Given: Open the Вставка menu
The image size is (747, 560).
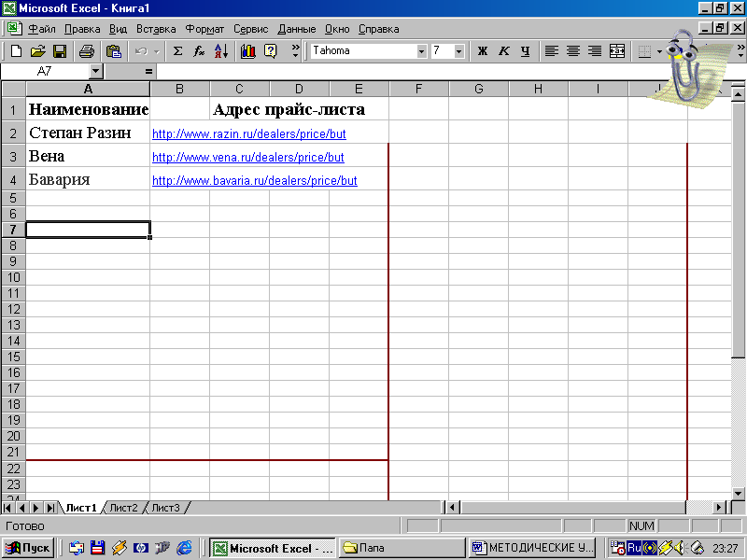Looking at the screenshot, I should (156, 29).
